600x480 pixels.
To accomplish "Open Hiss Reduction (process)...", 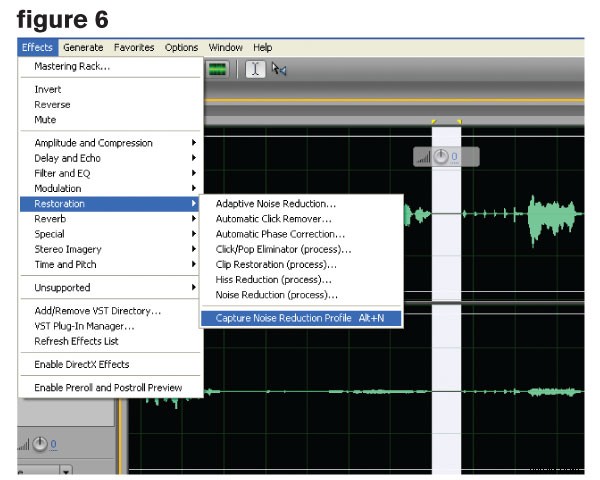I will click(x=301, y=280).
